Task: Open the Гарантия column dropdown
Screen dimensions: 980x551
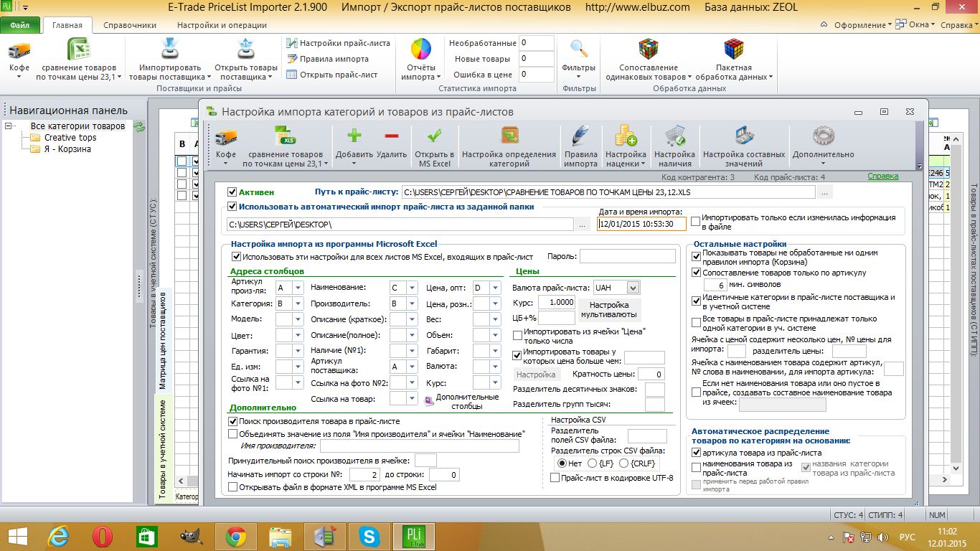Action: pos(298,351)
